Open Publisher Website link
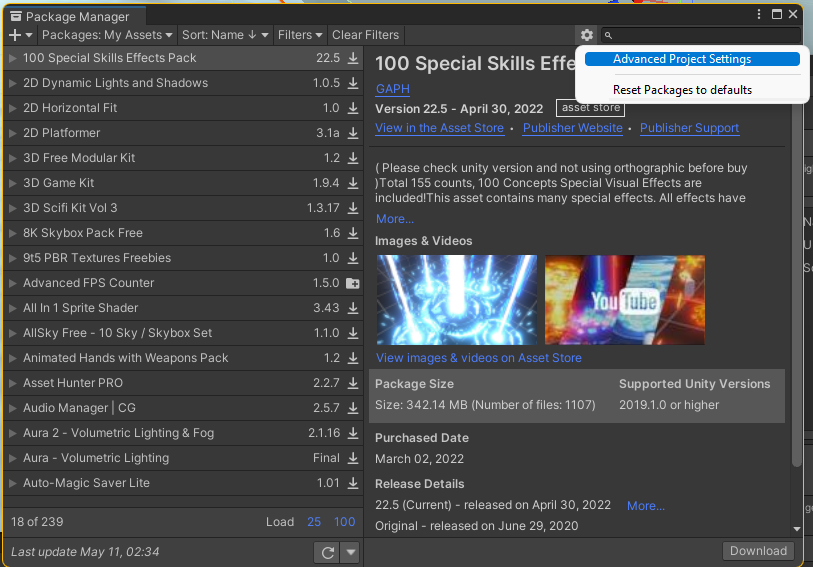Screen dimensions: 813x567 click(x=572, y=128)
